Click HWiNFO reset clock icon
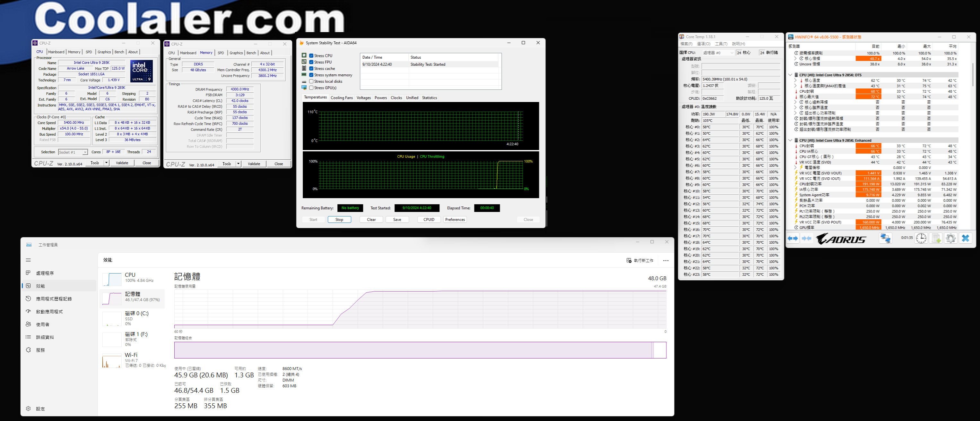Screen dimensions: 980x421 tap(921, 238)
